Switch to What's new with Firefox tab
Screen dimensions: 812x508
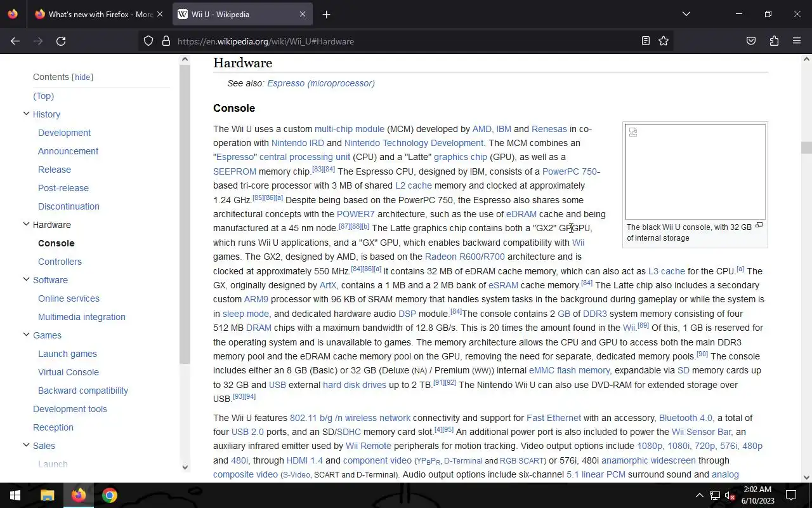point(100,14)
